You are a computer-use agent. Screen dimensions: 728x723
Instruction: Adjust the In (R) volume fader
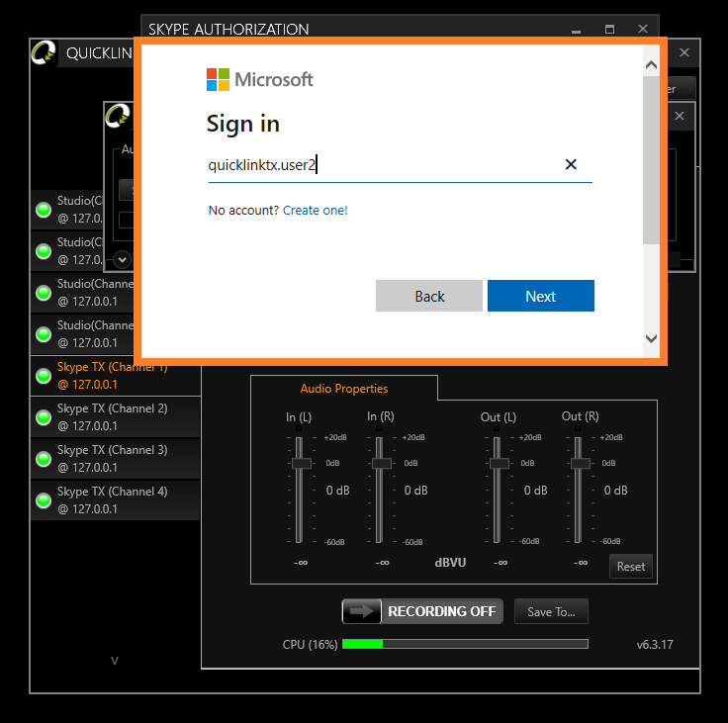(382, 464)
